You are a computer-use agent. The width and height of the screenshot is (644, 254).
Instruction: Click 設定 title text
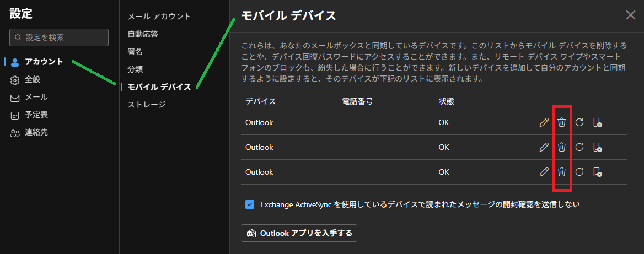(21, 13)
